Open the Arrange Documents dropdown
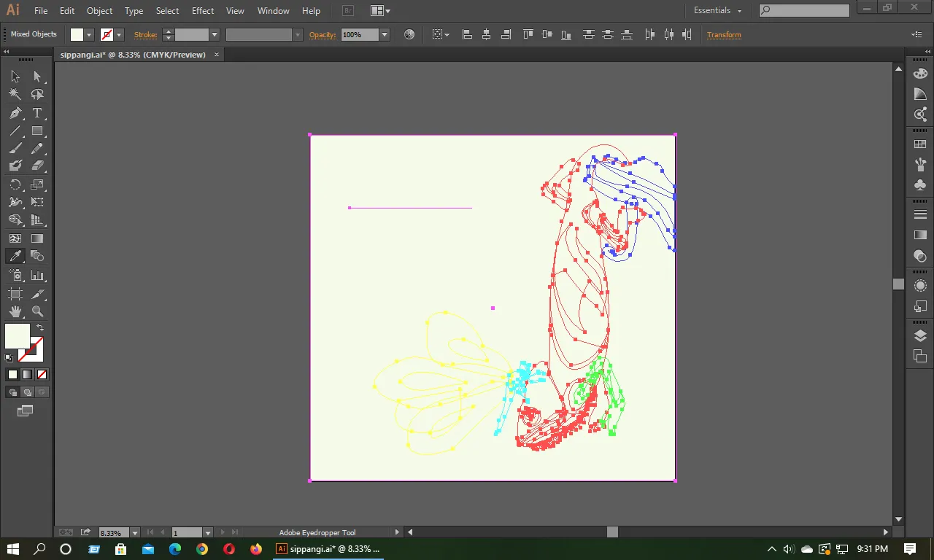This screenshot has height=560, width=934. tap(380, 11)
